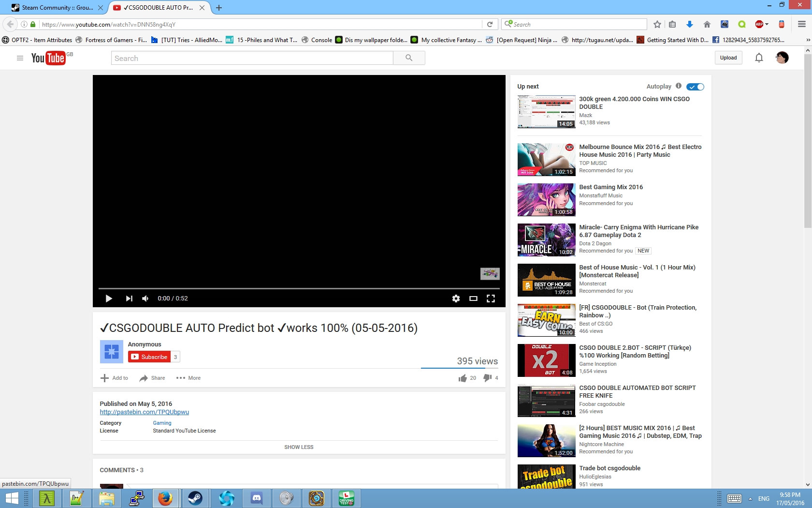Open the YouTube hamburger guide menu
Screen dimensions: 812x508
pyautogui.click(x=20, y=58)
